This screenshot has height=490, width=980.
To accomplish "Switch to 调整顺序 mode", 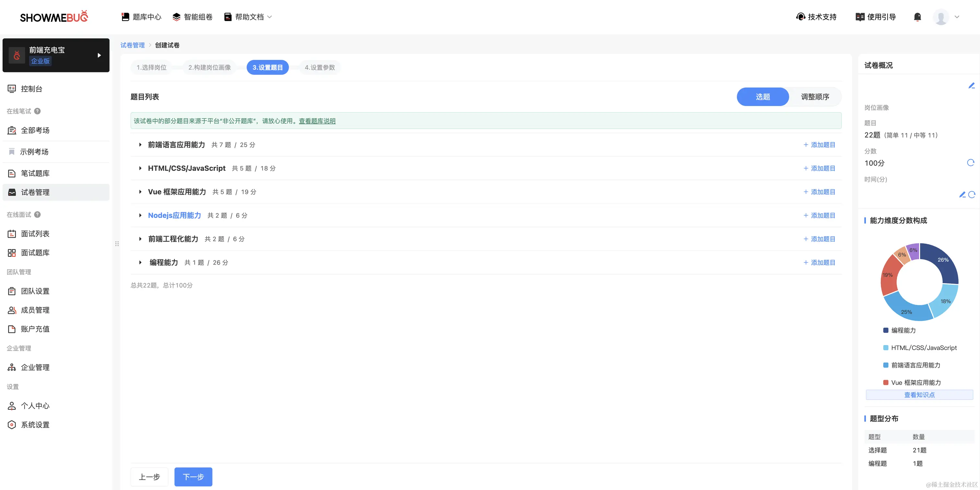I will pos(815,97).
